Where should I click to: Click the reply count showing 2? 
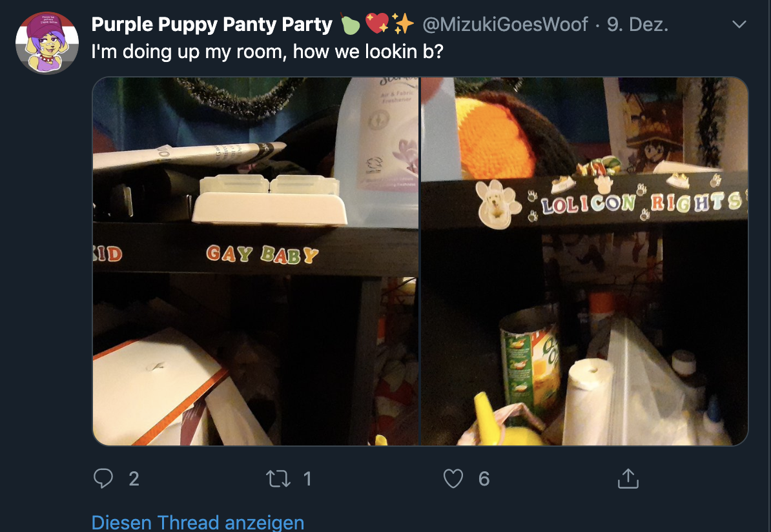pyautogui.click(x=134, y=478)
